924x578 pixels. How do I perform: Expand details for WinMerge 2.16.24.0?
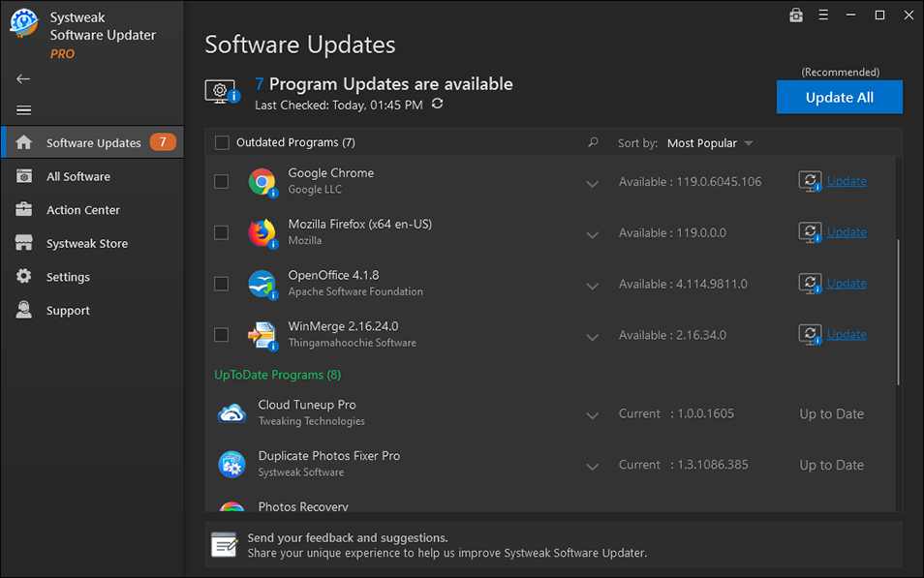point(592,337)
